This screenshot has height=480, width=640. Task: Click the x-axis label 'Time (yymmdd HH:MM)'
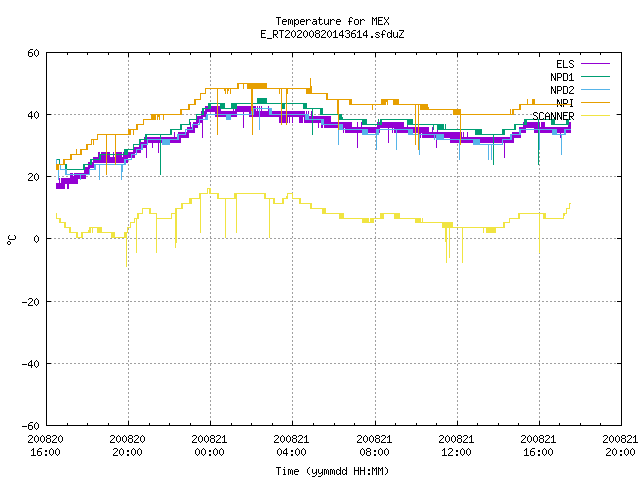click(x=332, y=471)
